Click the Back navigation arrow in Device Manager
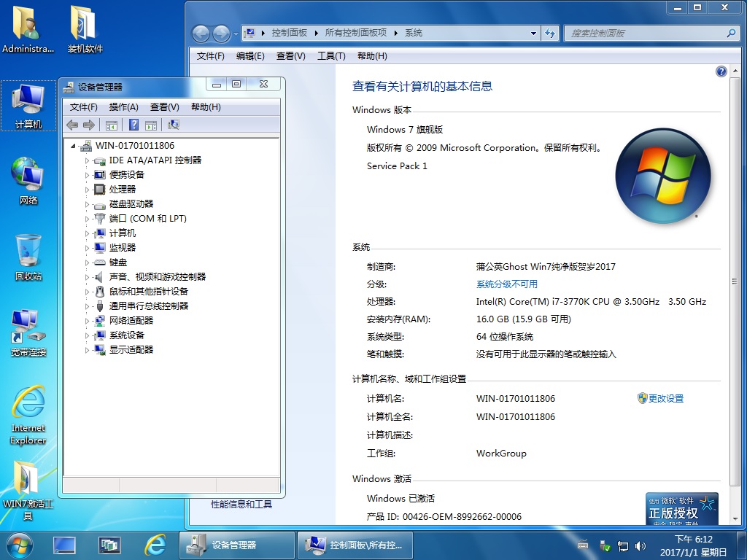Viewport: 747px width, 560px height. coord(71,124)
